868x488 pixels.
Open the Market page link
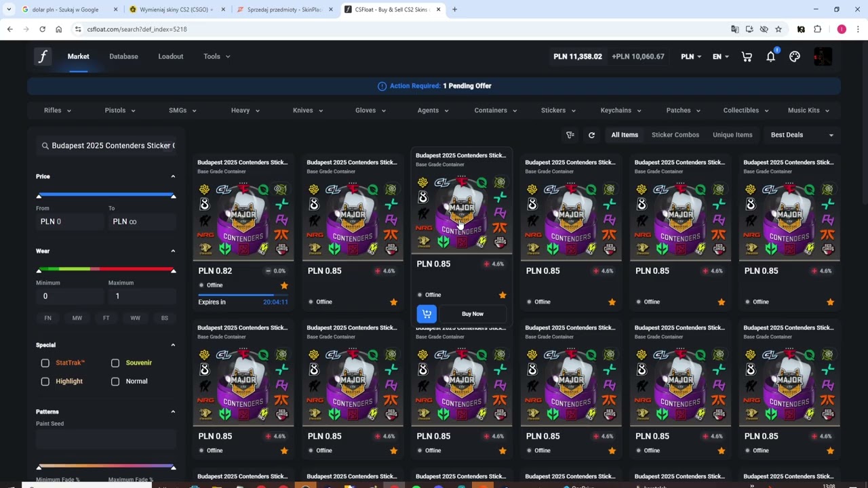(79, 56)
